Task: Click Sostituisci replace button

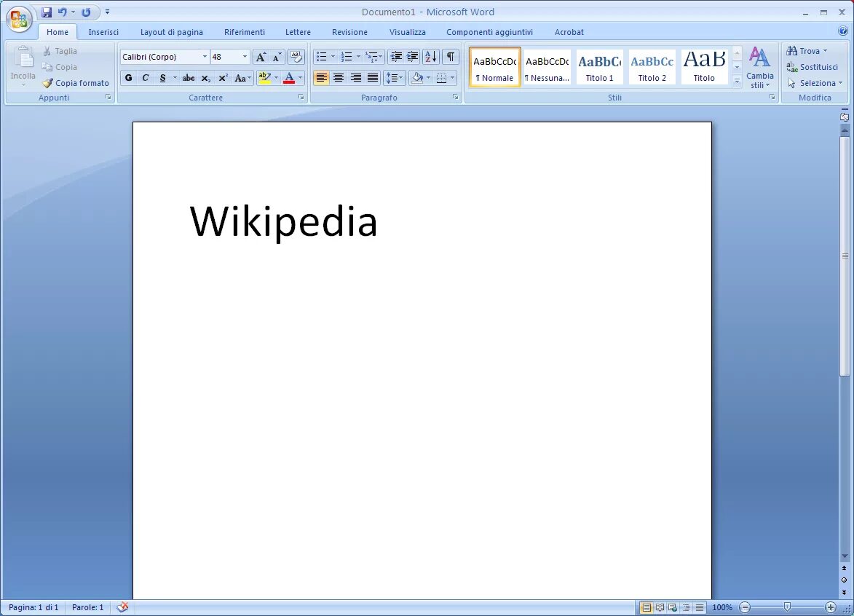Action: coord(812,67)
